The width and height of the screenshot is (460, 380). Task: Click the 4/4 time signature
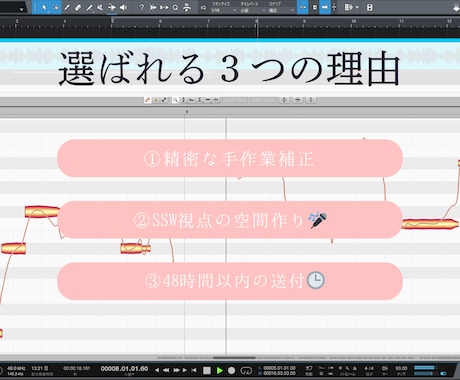click(x=369, y=368)
